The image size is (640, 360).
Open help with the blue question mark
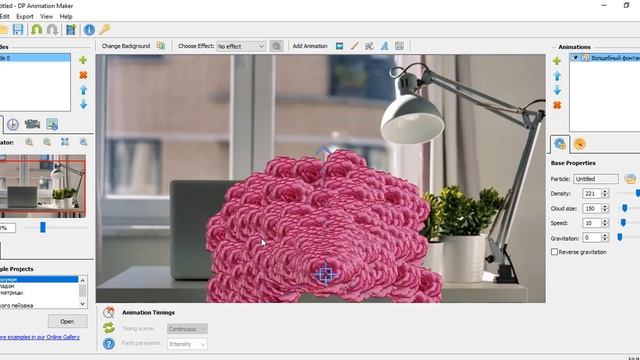click(x=109, y=344)
